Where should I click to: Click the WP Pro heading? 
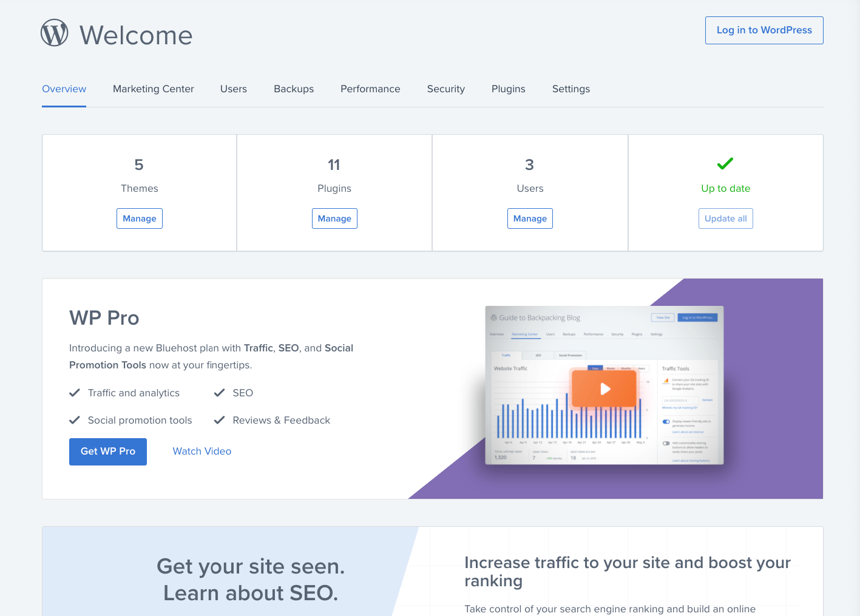coord(104,318)
